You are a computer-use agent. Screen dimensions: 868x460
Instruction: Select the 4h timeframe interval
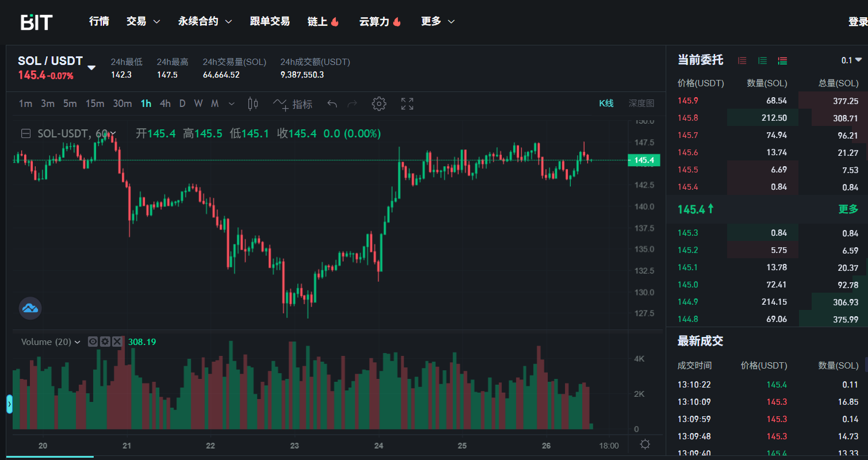165,103
